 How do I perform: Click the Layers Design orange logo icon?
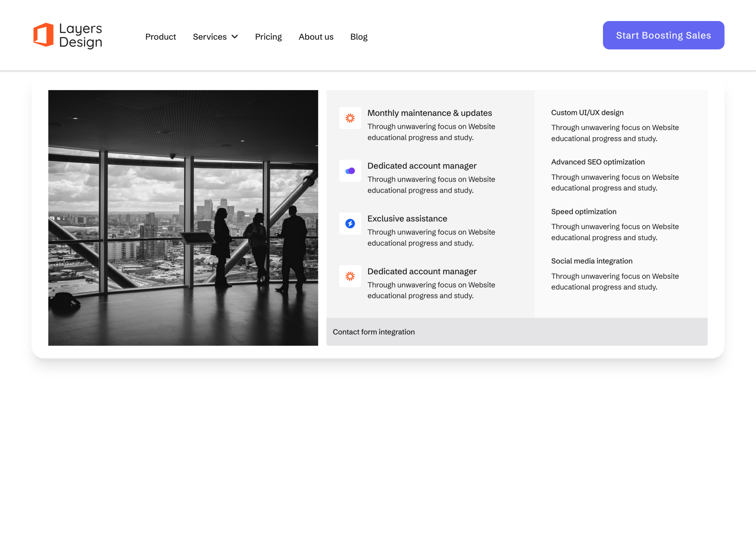click(43, 35)
